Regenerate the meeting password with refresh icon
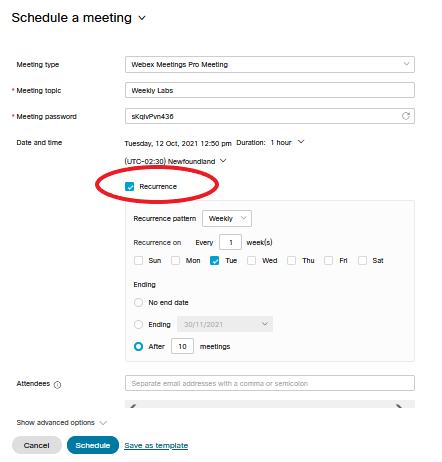This screenshot has height=462, width=442. [x=405, y=116]
